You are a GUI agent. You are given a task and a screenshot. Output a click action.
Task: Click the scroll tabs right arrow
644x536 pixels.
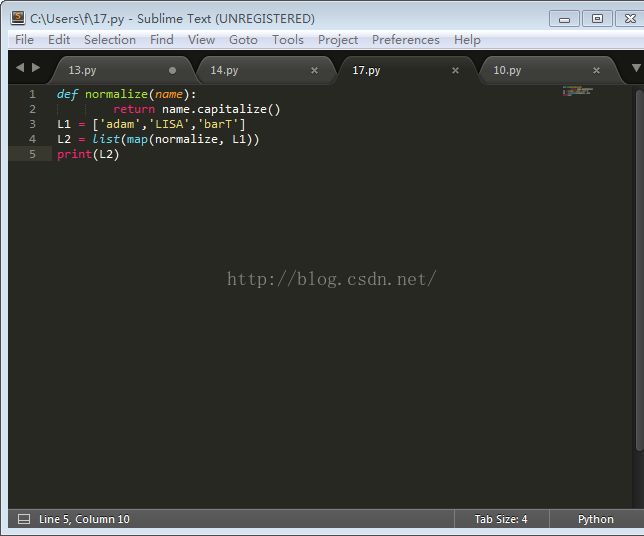point(36,67)
